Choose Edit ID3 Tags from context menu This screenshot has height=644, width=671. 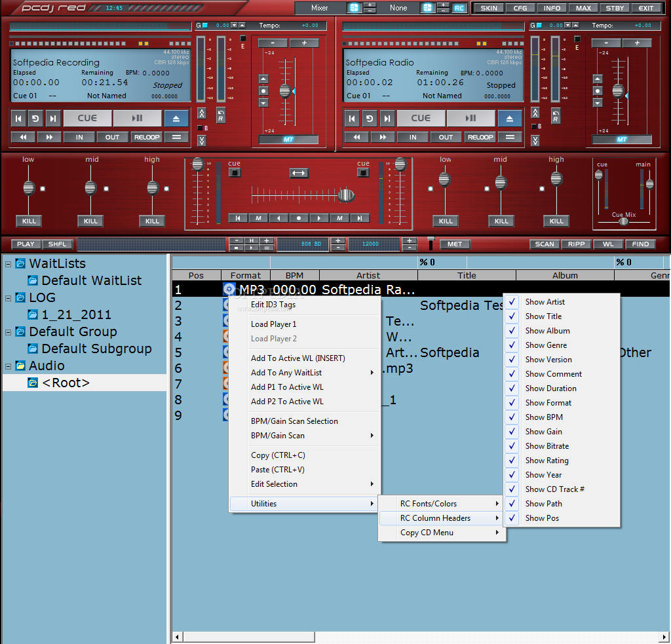[x=305, y=305]
